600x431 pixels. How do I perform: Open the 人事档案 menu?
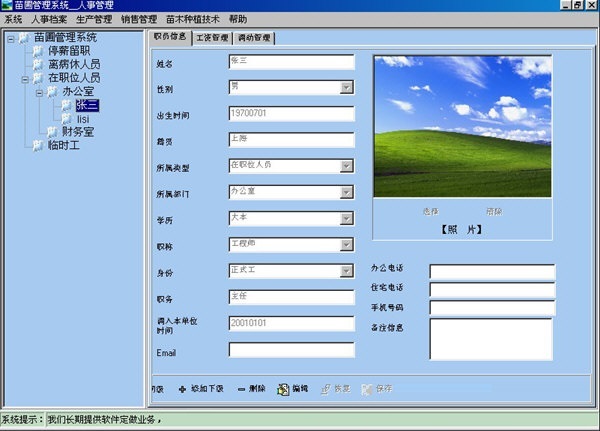pyautogui.click(x=49, y=20)
